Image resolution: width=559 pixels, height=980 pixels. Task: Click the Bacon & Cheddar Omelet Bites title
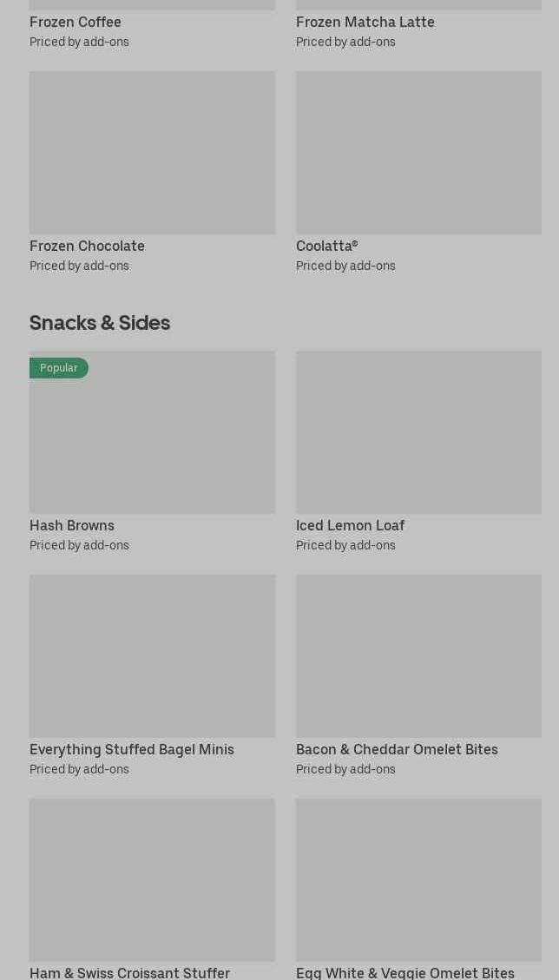tap(397, 749)
